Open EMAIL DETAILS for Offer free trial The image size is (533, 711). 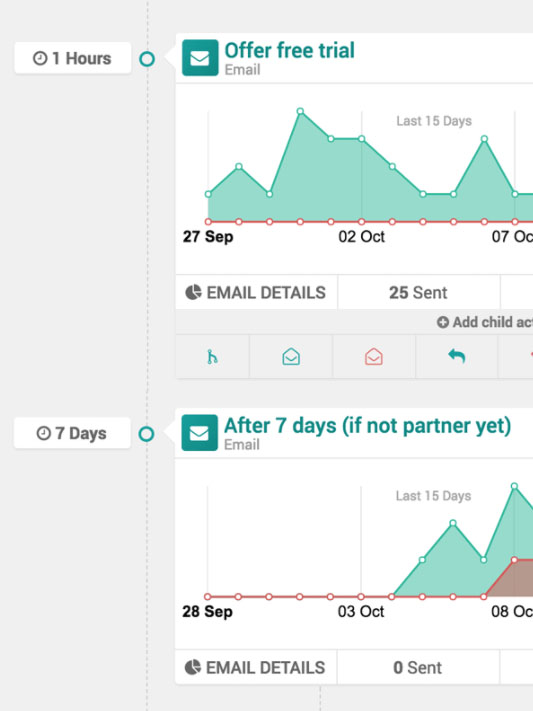pos(256,292)
